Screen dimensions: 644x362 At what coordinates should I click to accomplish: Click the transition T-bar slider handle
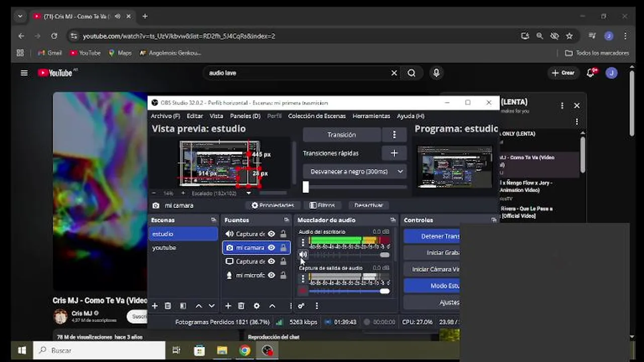(x=305, y=187)
